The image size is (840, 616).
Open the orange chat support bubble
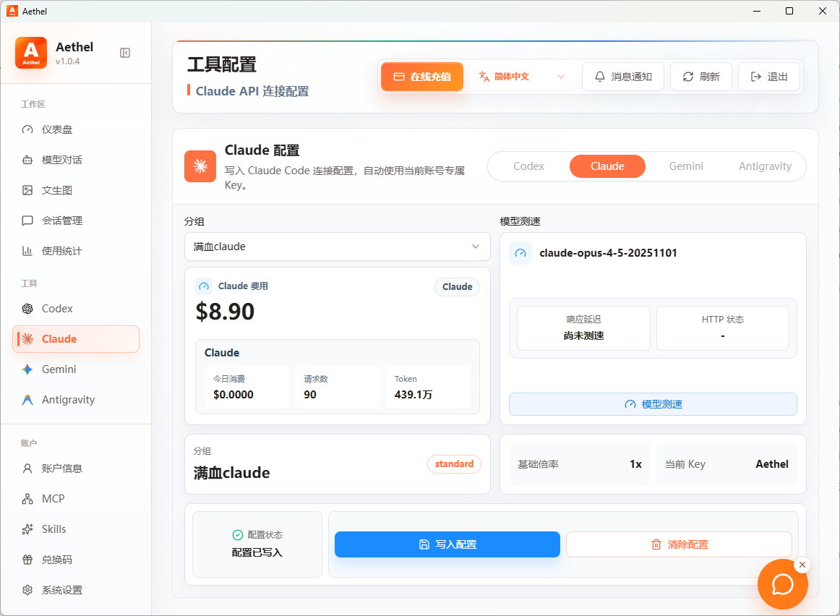782,584
